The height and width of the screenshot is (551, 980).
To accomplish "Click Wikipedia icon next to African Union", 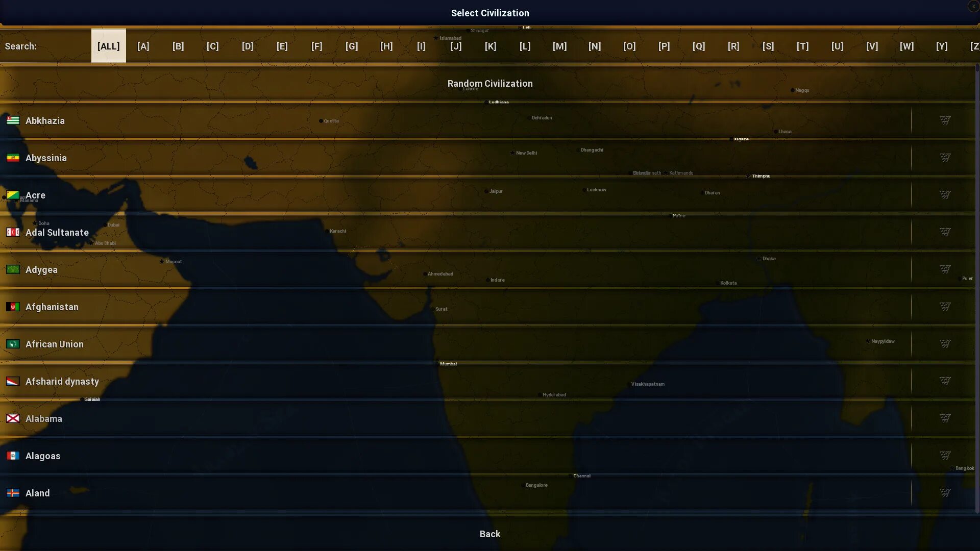I will 945,344.
